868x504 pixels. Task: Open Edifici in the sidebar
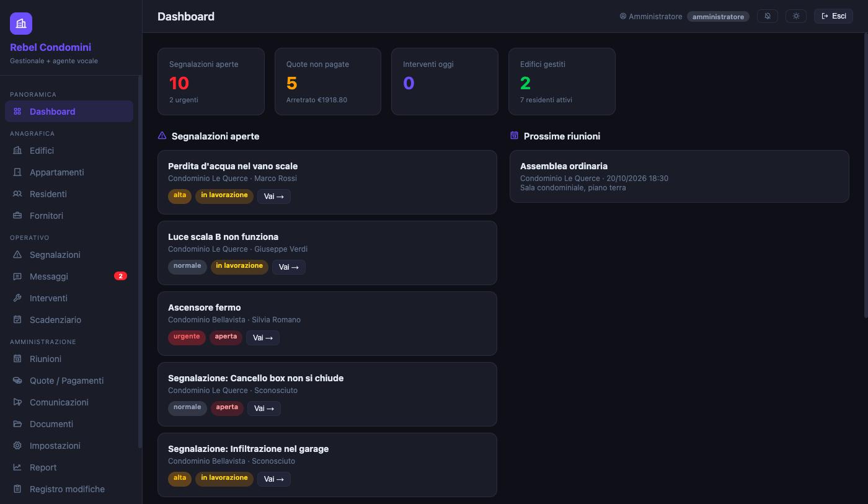[69, 151]
